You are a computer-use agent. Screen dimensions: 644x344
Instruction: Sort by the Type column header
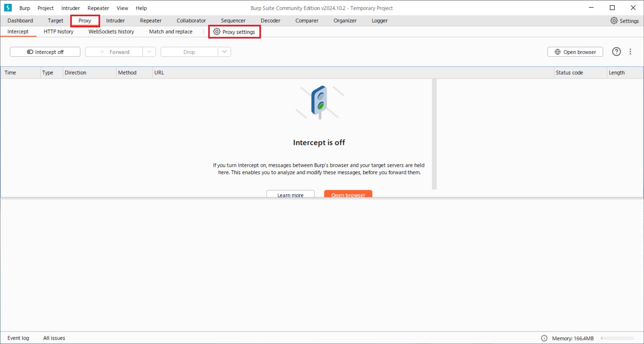[52, 73]
